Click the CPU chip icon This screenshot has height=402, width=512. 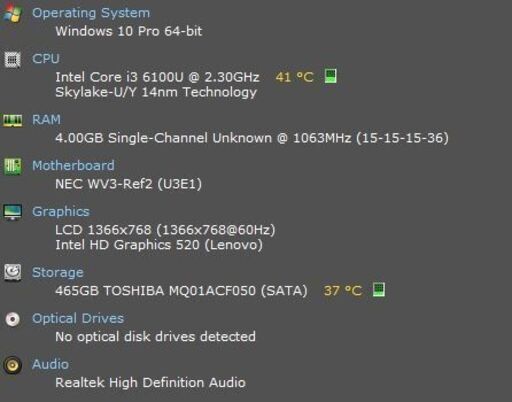pyautogui.click(x=12, y=60)
